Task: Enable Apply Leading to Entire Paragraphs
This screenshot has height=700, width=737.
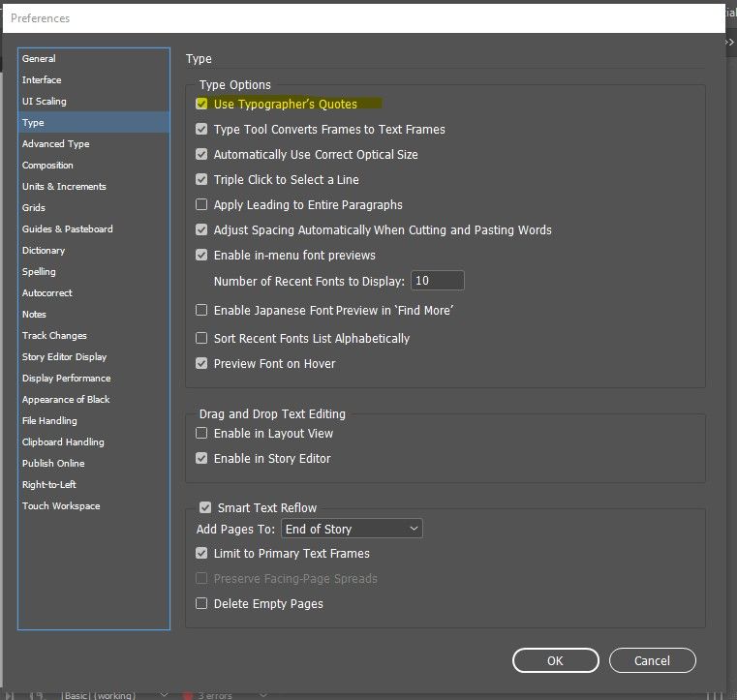Action: [x=201, y=204]
